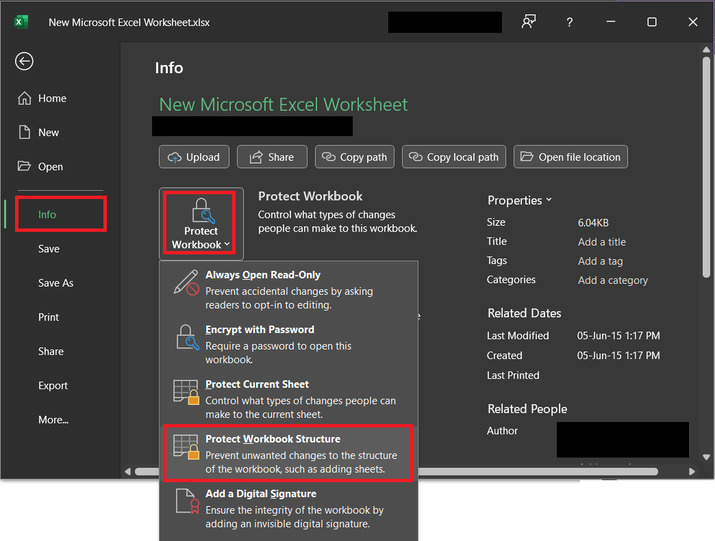Click the Last Printed label
Viewport: 715px width, 541px height.
tap(513, 375)
